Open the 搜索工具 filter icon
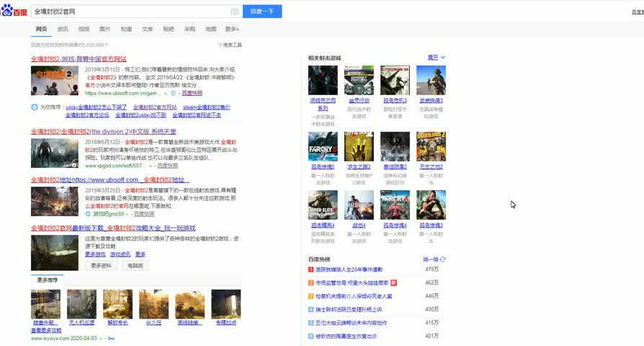The height and width of the screenshot is (346, 644). [x=220, y=45]
